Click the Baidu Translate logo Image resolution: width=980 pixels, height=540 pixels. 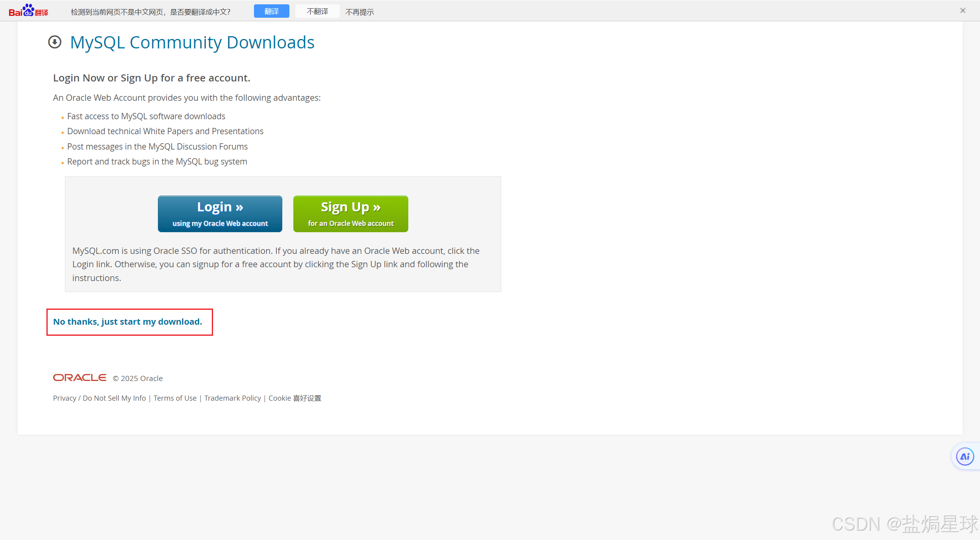click(x=28, y=11)
